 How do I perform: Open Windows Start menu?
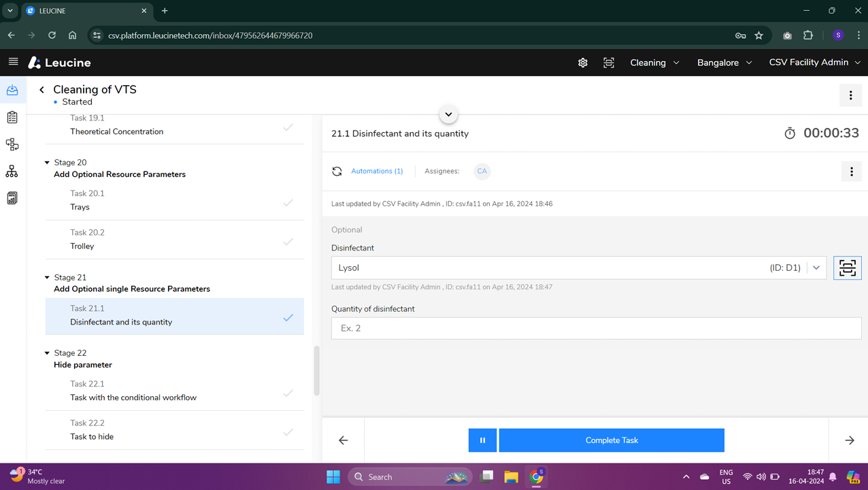[333, 477]
